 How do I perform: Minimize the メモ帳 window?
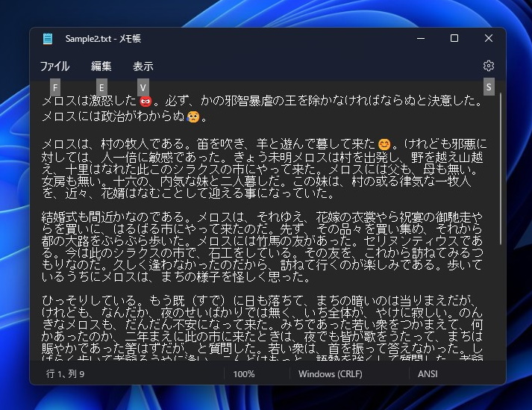(x=421, y=38)
